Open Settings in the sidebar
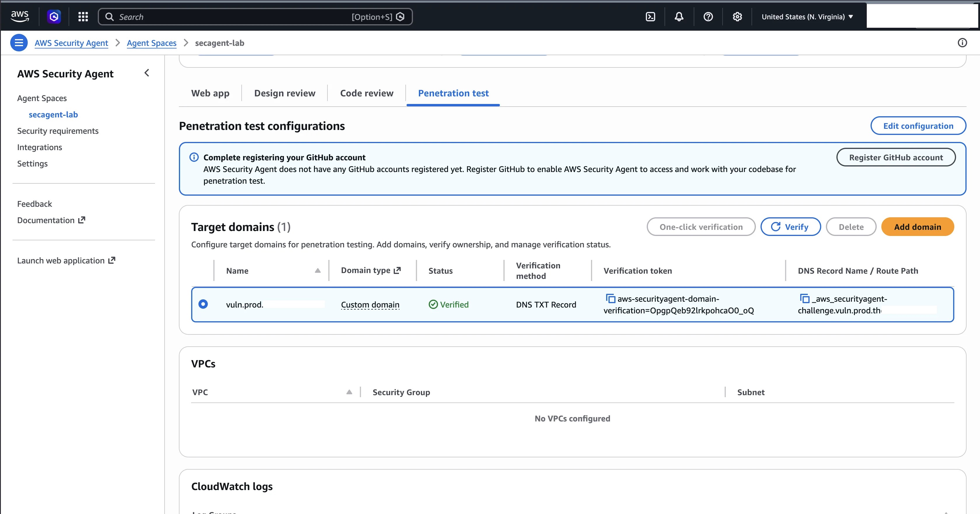 (32, 164)
